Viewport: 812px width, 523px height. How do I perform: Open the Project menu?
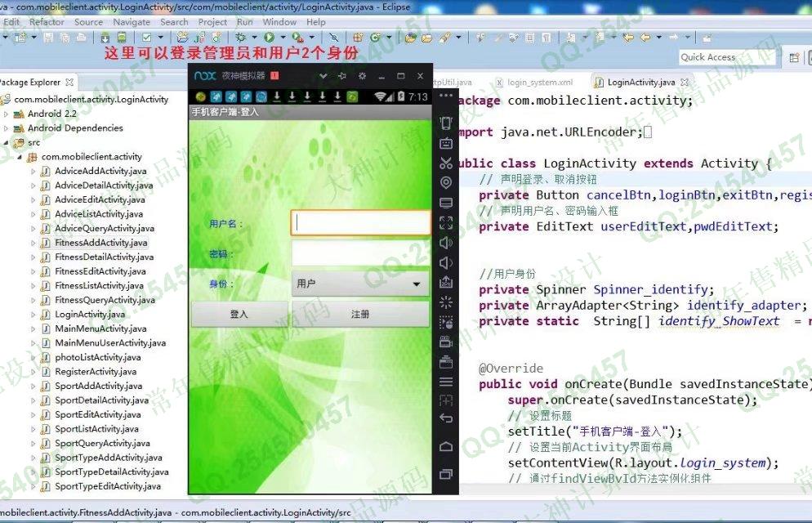pyautogui.click(x=212, y=22)
